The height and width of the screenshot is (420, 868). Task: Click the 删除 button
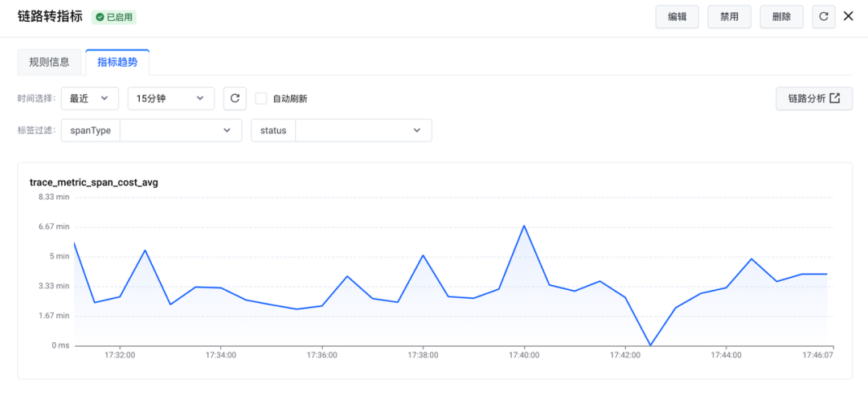tap(781, 17)
